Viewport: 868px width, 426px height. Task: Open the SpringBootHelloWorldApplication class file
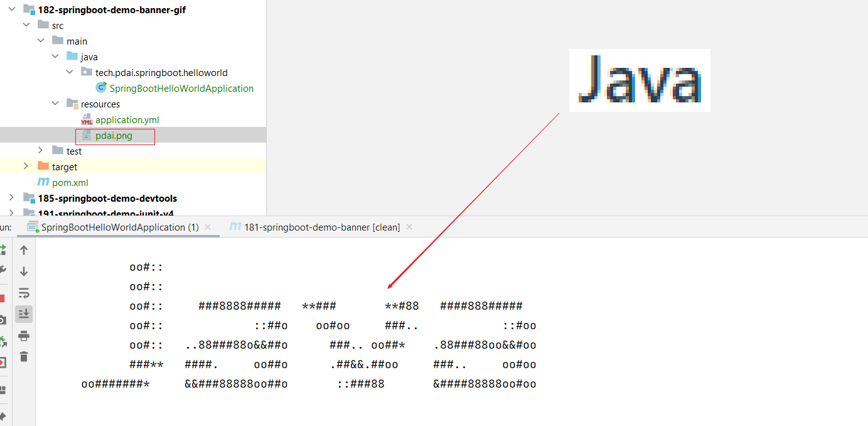pos(181,88)
